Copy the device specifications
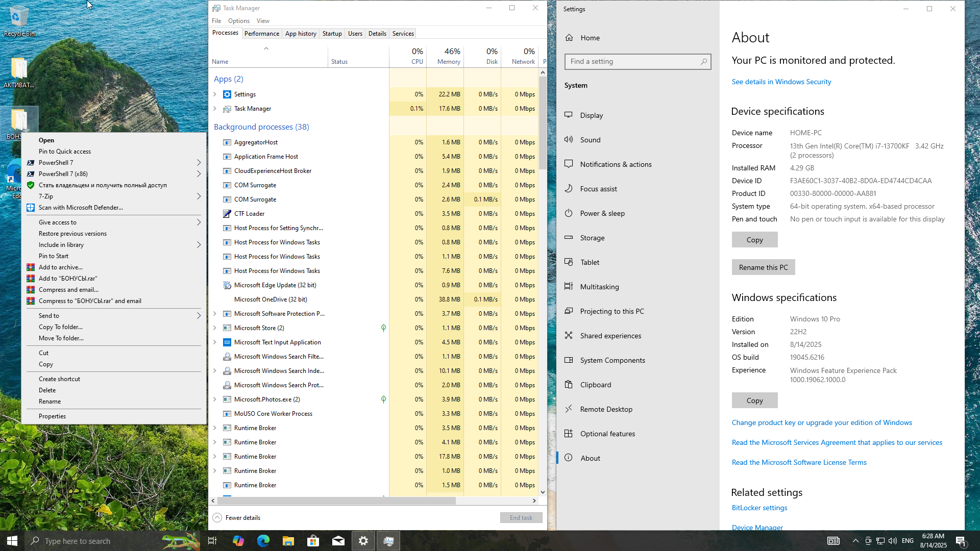The height and width of the screenshot is (551, 980). pyautogui.click(x=754, y=240)
